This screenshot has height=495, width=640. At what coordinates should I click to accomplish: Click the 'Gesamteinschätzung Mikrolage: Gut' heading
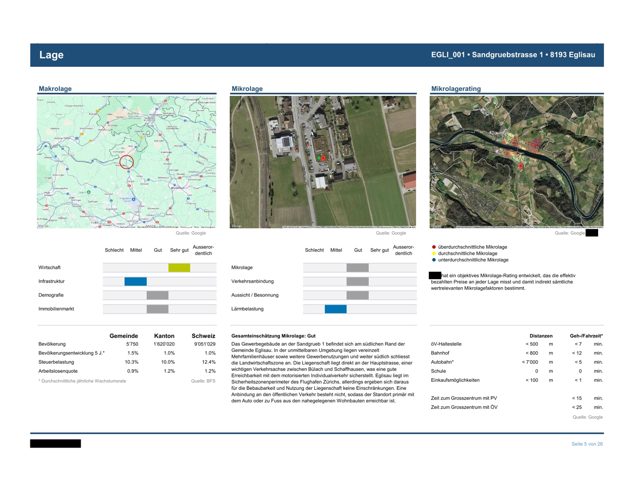click(x=273, y=336)
